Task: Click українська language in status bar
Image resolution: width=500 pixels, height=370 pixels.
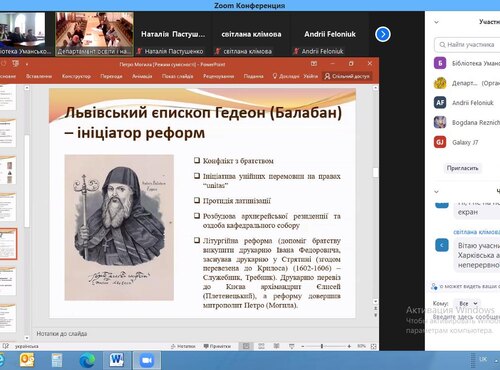Action: coord(27,346)
